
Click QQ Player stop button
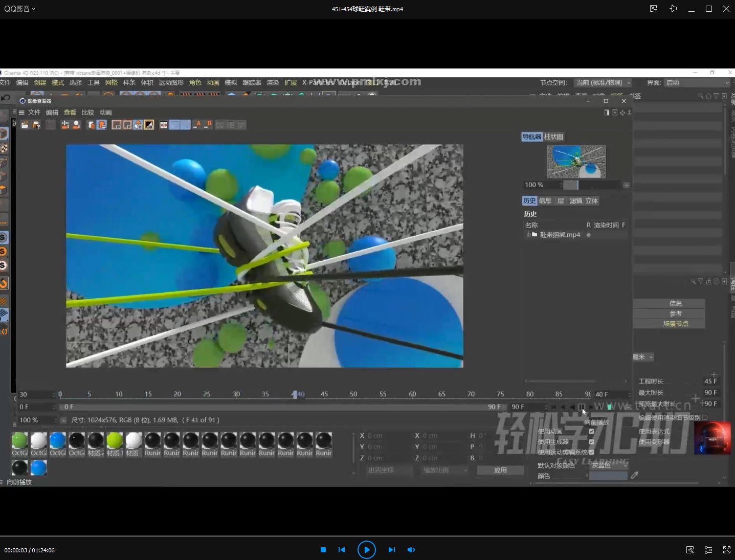(323, 550)
